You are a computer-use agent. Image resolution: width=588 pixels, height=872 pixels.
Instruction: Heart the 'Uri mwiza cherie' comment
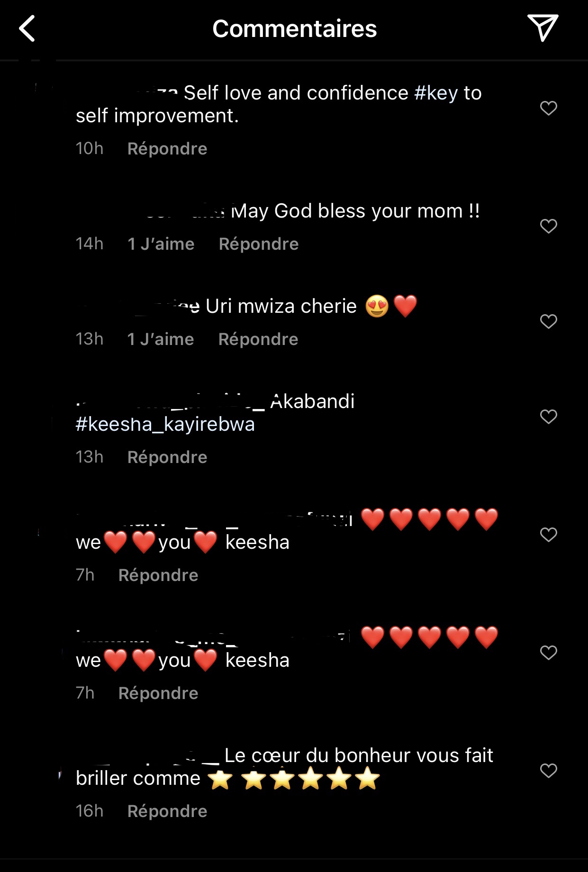(x=548, y=321)
